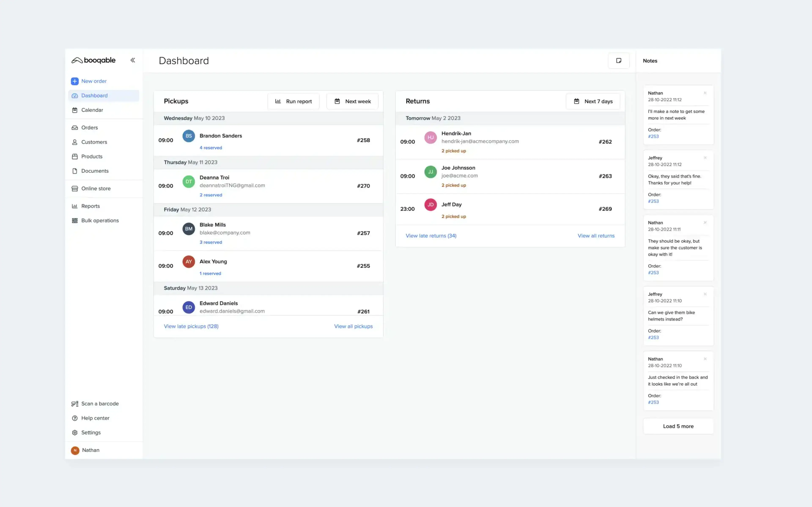
Task: Open the Next 7 days returns filter
Action: click(593, 101)
